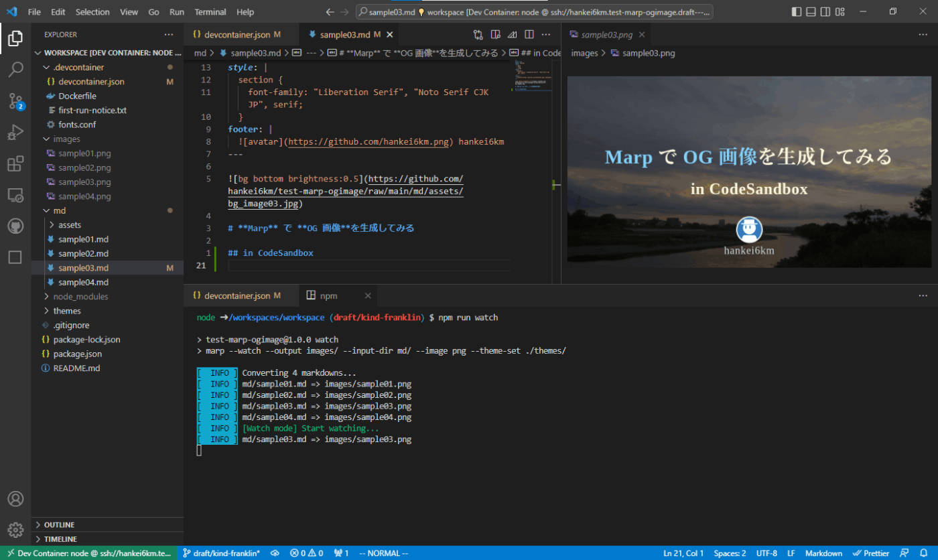Click the feedback icon in status bar
The height and width of the screenshot is (560, 938).
(x=904, y=553)
